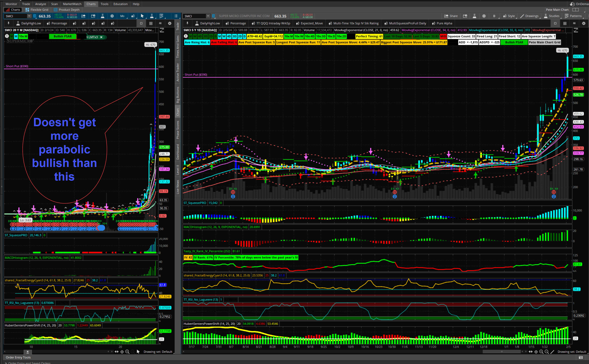Click zoom-out magnifier below right chart
Screen dimensions: 589x364
click(547, 352)
